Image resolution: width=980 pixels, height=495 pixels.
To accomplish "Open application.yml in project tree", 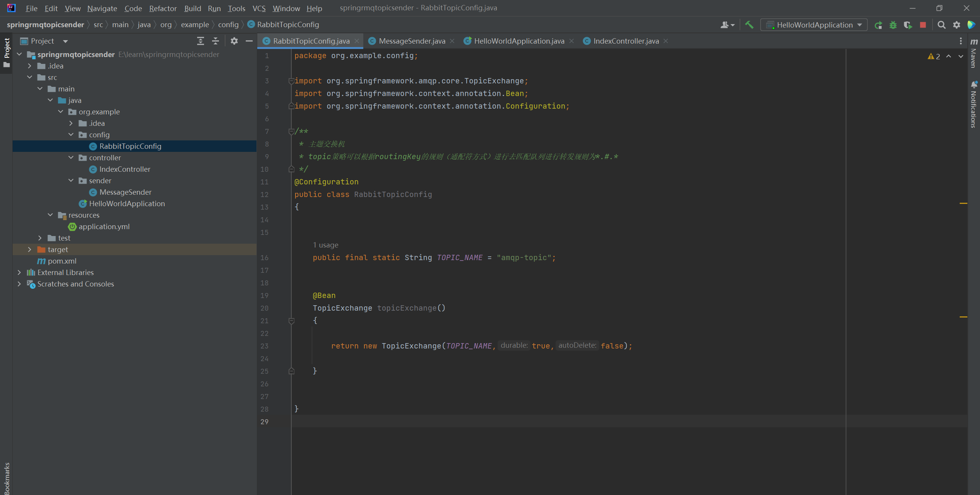I will coord(104,226).
